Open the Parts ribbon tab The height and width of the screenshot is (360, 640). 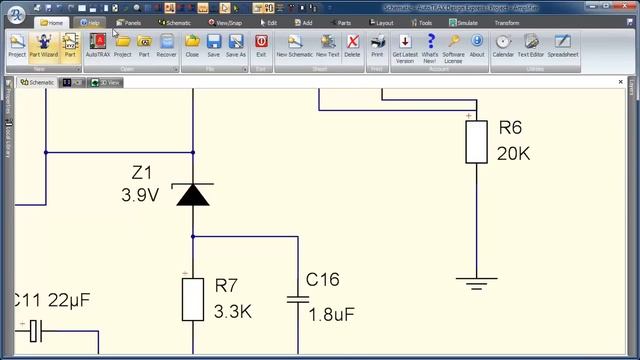click(341, 23)
